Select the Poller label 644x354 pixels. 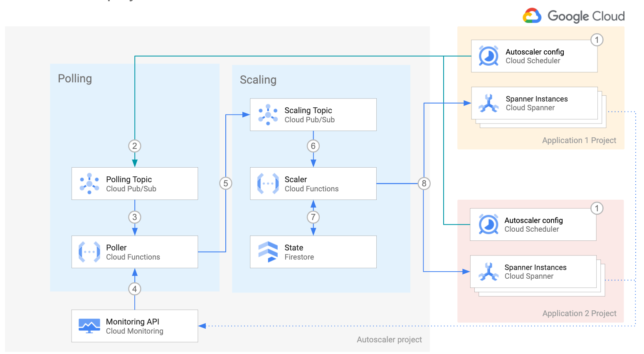(116, 248)
